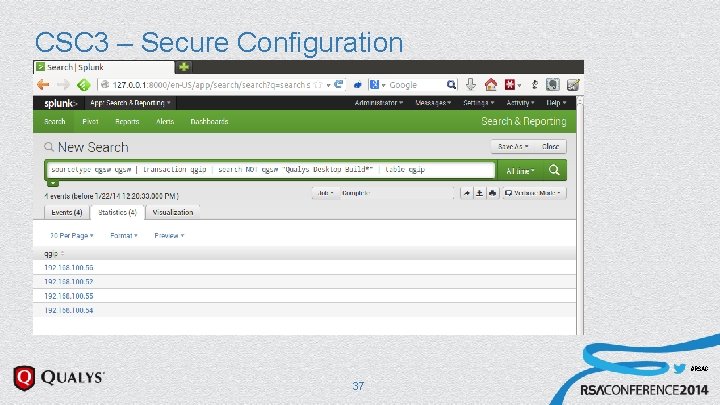Sort by the qgip column header
Screen dimensions: 720x405
coord(54,253)
